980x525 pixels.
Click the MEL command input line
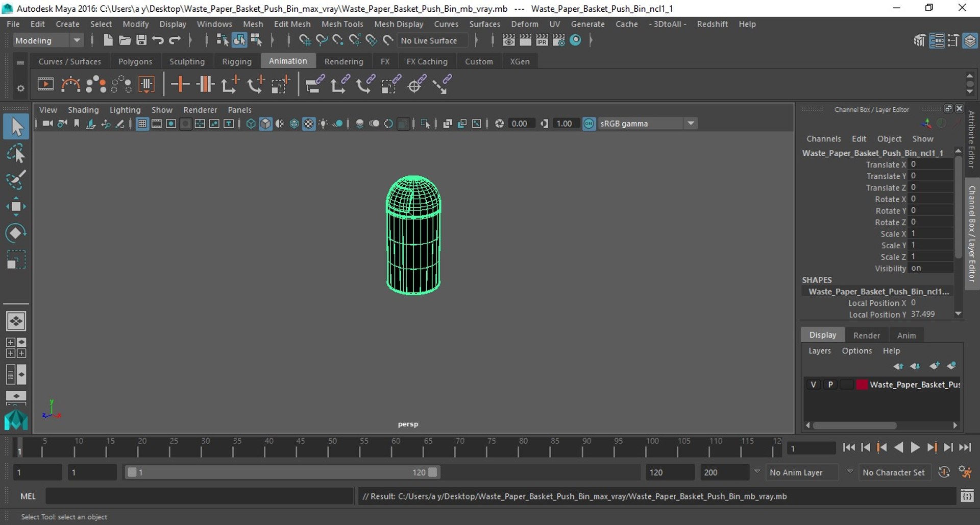pos(199,496)
